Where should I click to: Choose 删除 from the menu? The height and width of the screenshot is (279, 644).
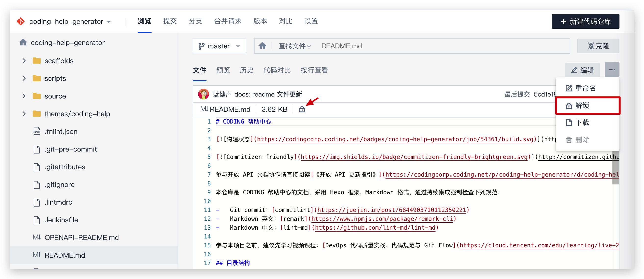588,139
